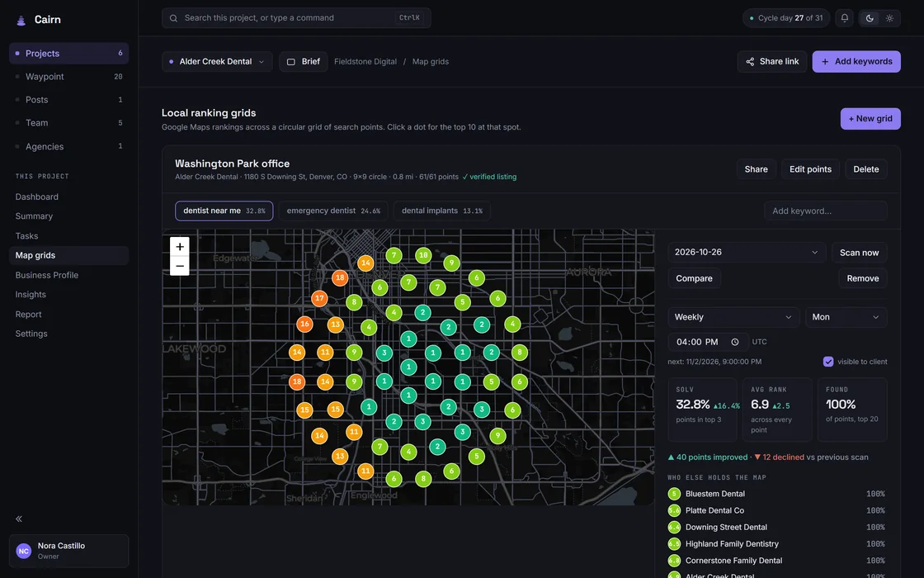Toggle the visible to client checkbox
The height and width of the screenshot is (578, 924).
[828, 362]
